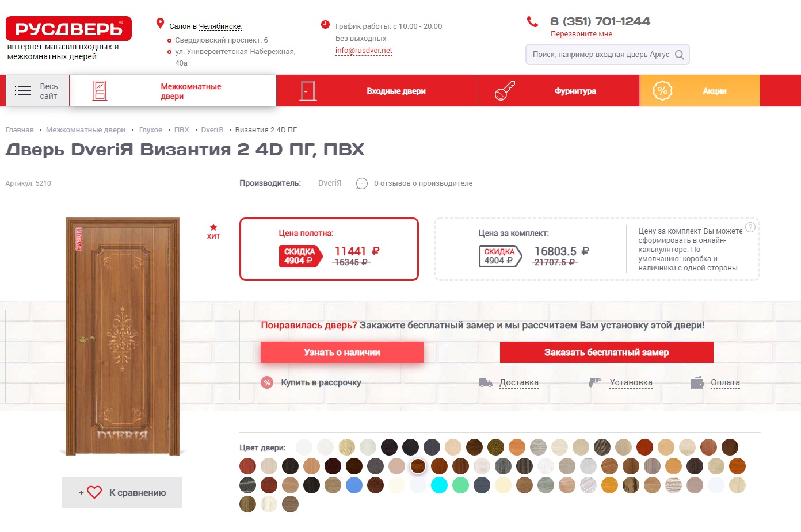Screen dimensions: 801x532
Task: Select the cyan door color swatch
Action: pyautogui.click(x=439, y=485)
